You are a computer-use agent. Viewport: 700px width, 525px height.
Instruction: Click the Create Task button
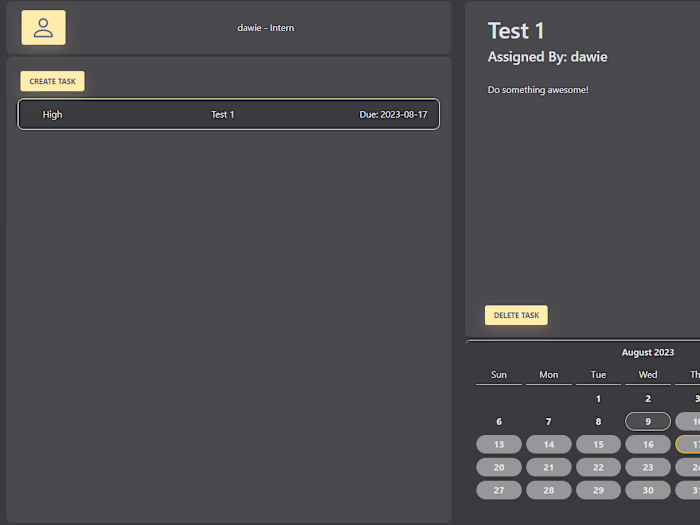pos(52,81)
